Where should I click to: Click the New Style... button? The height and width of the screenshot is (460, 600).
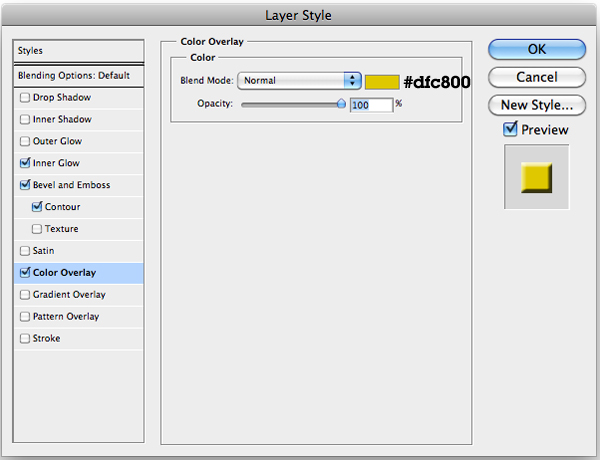pyautogui.click(x=537, y=105)
